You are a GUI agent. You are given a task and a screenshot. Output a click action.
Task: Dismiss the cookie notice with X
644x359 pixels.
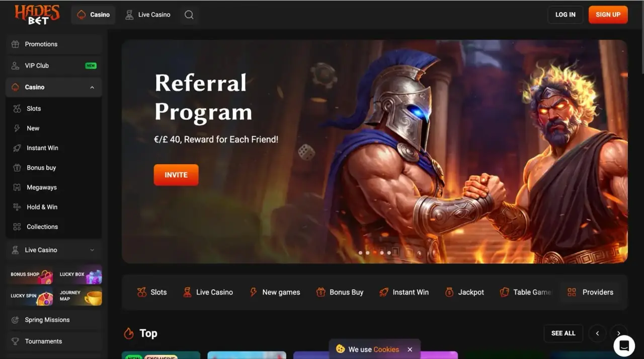[410, 349]
